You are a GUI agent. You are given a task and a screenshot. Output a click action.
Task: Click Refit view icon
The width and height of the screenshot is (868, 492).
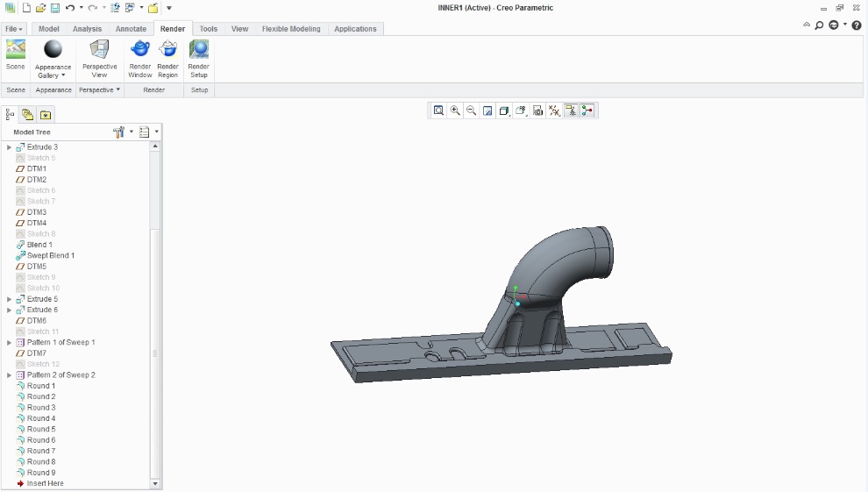(x=438, y=111)
